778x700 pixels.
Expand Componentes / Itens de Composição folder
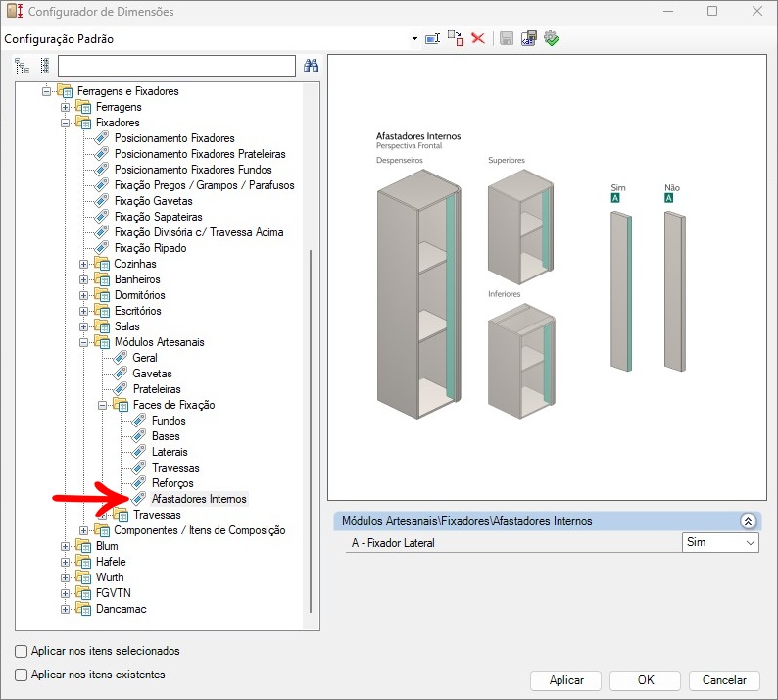point(84,530)
